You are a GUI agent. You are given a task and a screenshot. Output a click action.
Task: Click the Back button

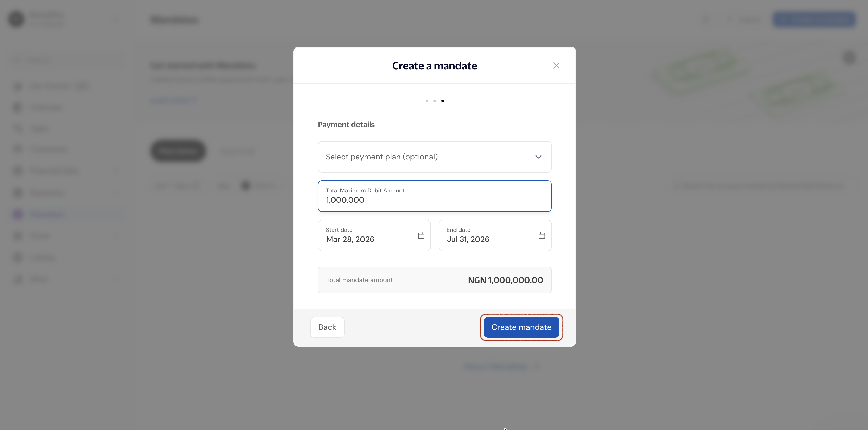pos(327,327)
